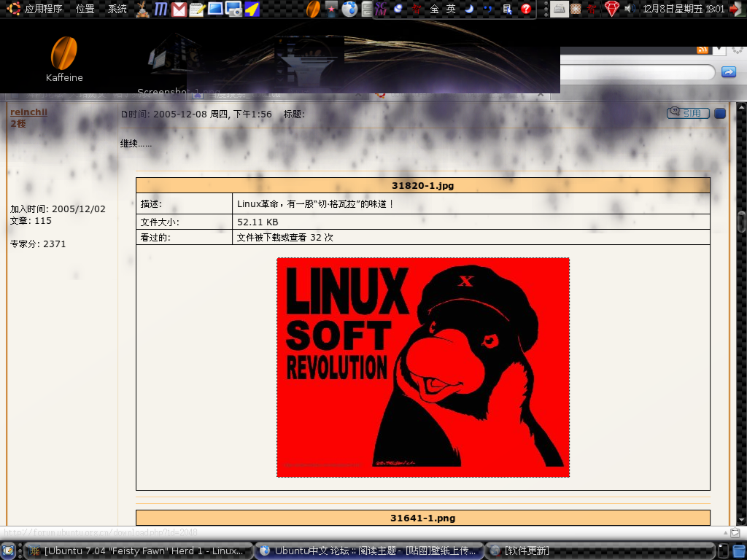Toggle the 英 English input mode
The image size is (747, 560).
(451, 9)
